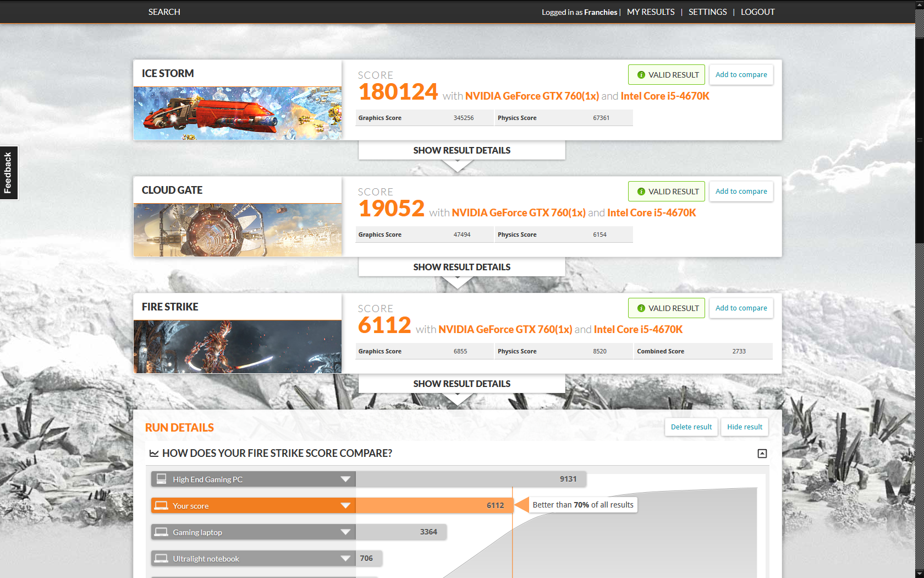Add Fire Strike result to compare

coord(741,308)
